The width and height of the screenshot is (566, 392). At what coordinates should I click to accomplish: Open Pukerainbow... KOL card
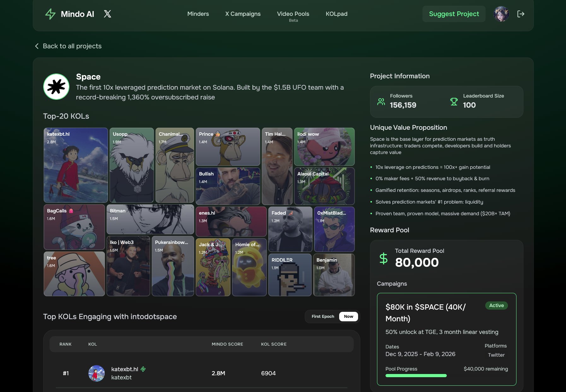coord(173,266)
